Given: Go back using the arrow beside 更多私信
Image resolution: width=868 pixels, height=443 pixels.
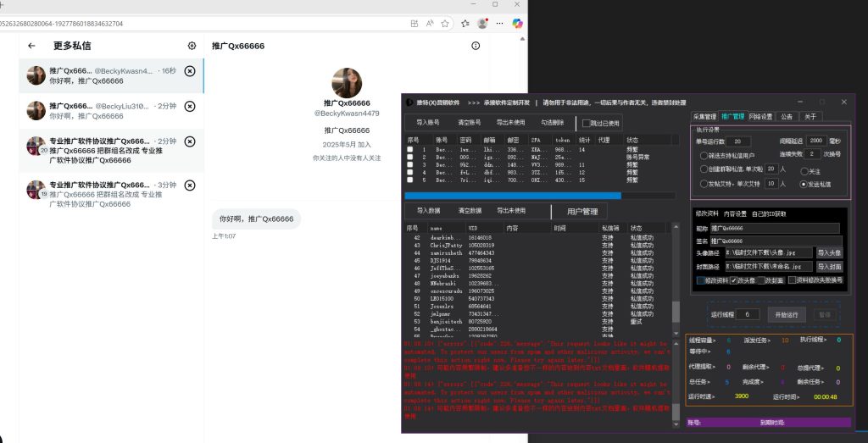Looking at the screenshot, I should (31, 46).
